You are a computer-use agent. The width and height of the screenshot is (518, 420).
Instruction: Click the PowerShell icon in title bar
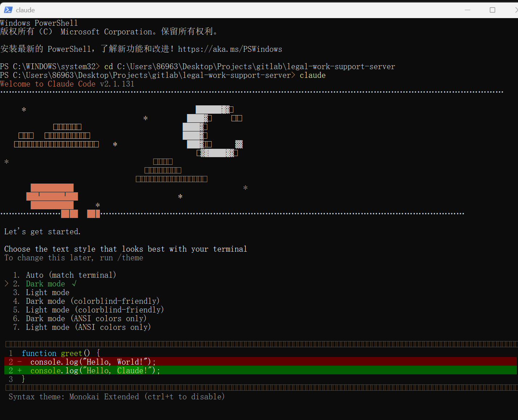pos(8,10)
